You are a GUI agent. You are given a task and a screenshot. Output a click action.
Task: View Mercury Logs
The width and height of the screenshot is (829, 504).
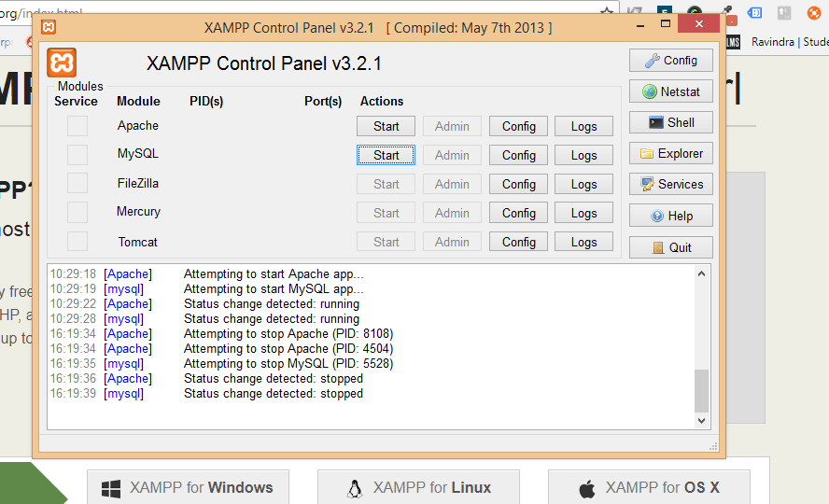point(583,213)
